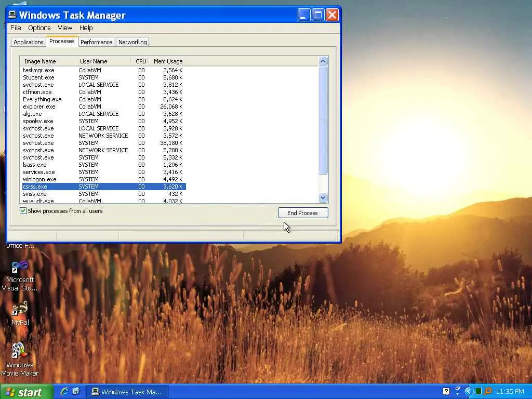
Task: Click the help question mark tray icon
Action: [446, 391]
